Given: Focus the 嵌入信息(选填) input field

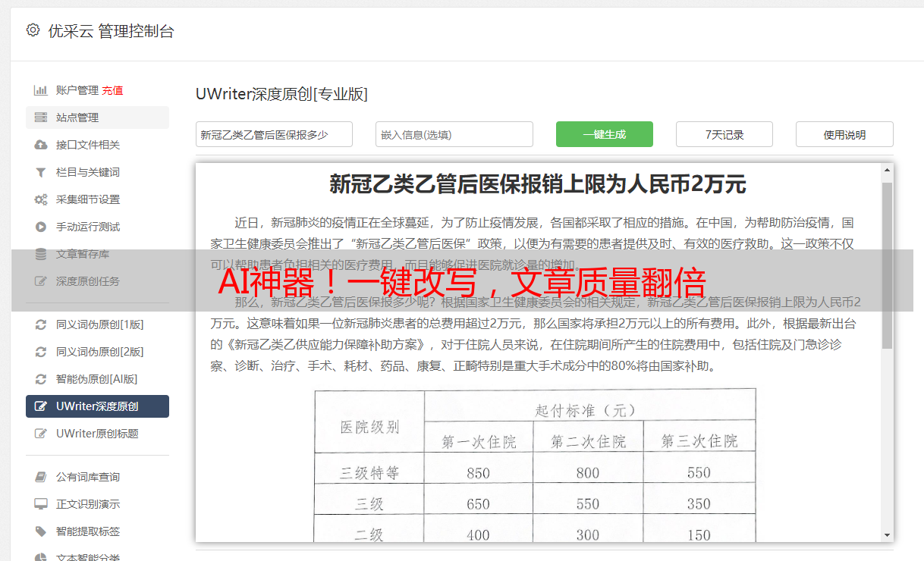Looking at the screenshot, I should tap(454, 134).
